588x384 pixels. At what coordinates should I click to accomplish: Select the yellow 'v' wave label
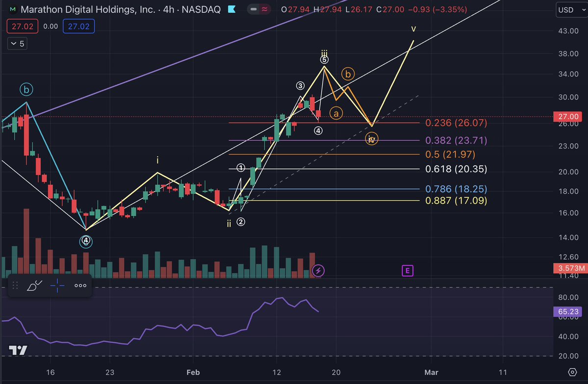pyautogui.click(x=413, y=28)
